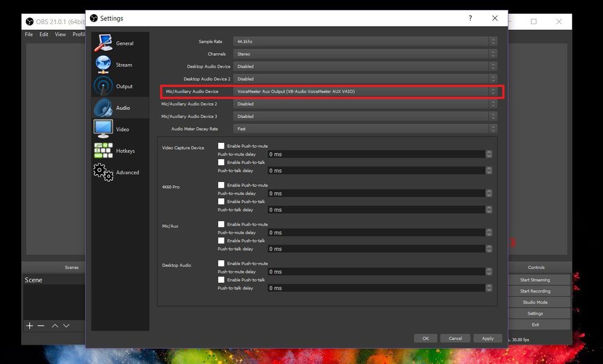The height and width of the screenshot is (364, 603).
Task: Open the Channels dropdown
Action: coord(359,53)
